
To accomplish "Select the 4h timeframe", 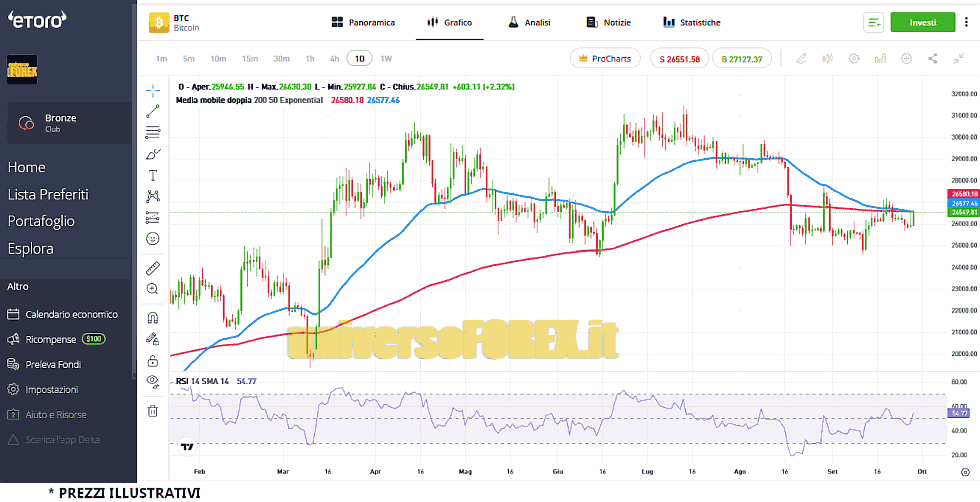I will click(334, 59).
